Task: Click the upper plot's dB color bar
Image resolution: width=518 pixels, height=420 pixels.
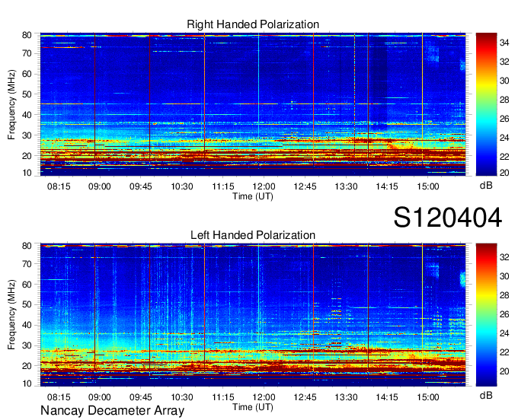Action: tap(486, 104)
